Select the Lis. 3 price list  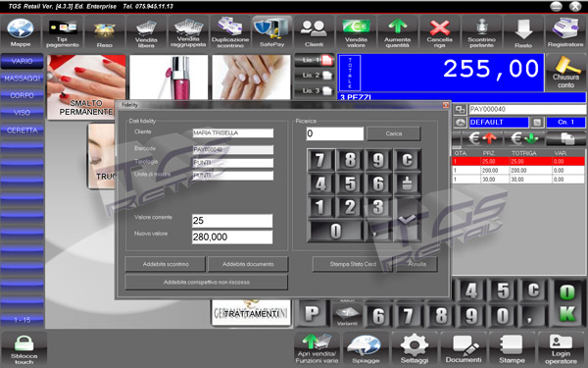tap(316, 91)
